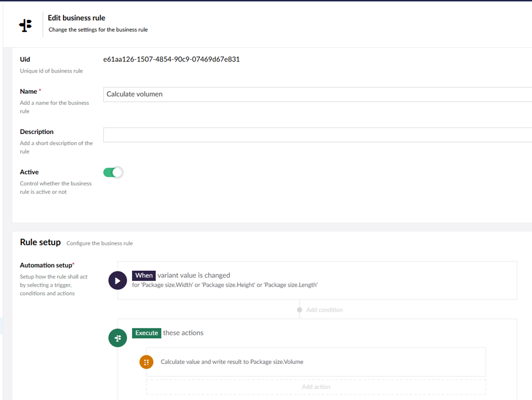Focus the Name field containing Calculate volumen

click(317, 94)
